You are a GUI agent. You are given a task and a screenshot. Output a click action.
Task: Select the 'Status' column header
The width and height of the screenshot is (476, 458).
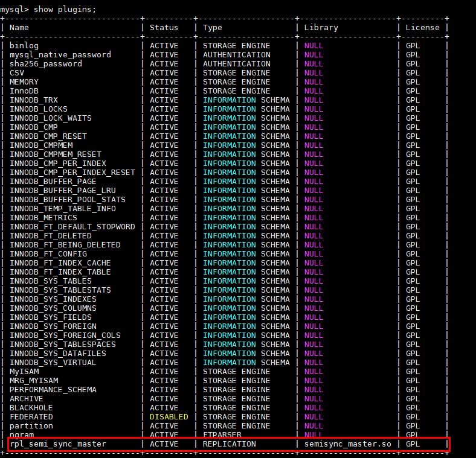pyautogui.click(x=164, y=28)
